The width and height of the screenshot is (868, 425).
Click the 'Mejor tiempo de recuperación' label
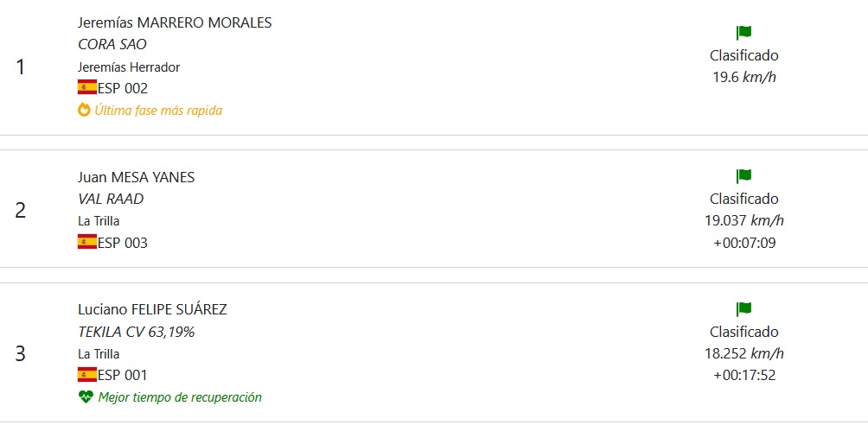click(180, 397)
